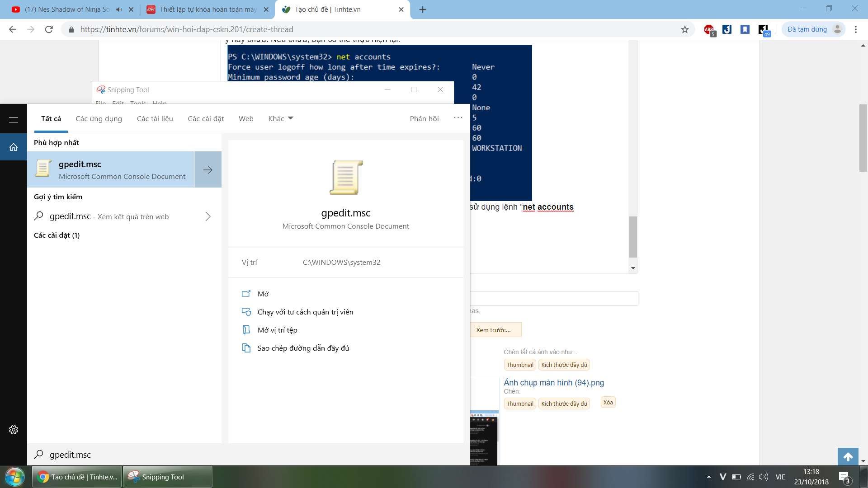Select the gpedit.msc best match result

tap(111, 170)
